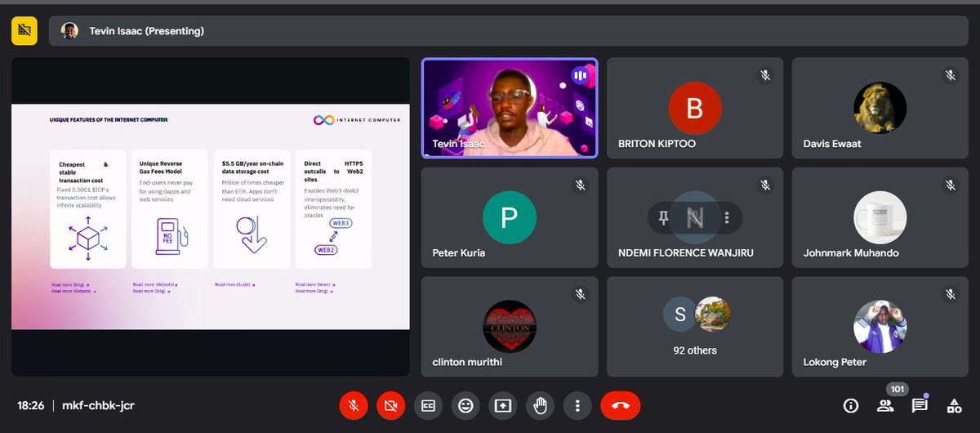Show the people participants panel
This screenshot has height=433, width=980.
(885, 405)
